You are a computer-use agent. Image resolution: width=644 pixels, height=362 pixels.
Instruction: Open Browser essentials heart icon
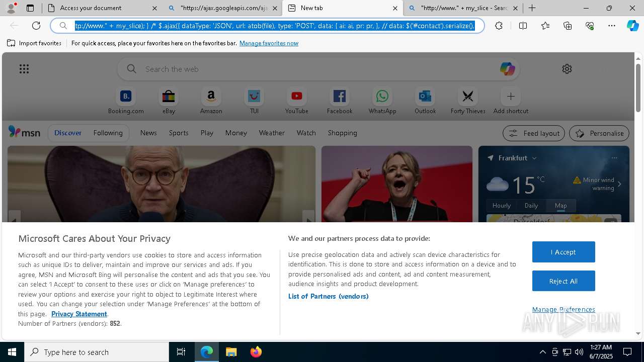click(590, 26)
